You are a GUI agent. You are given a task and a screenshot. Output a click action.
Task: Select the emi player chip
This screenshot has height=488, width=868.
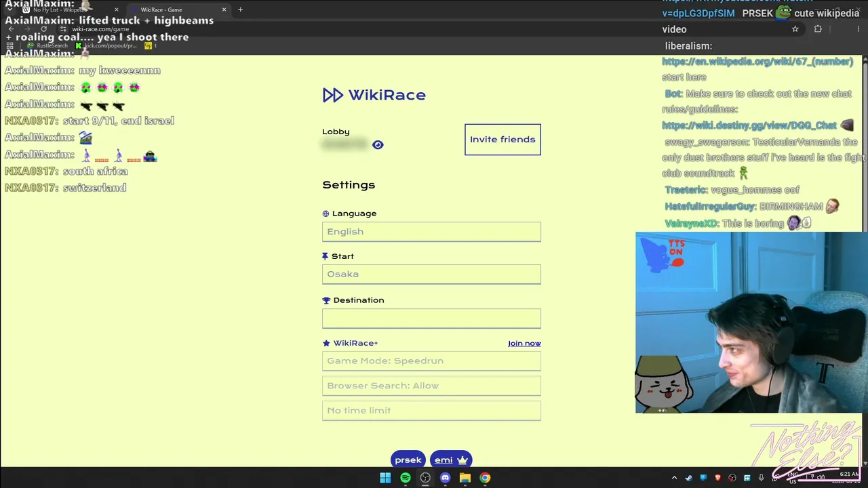coord(451,460)
